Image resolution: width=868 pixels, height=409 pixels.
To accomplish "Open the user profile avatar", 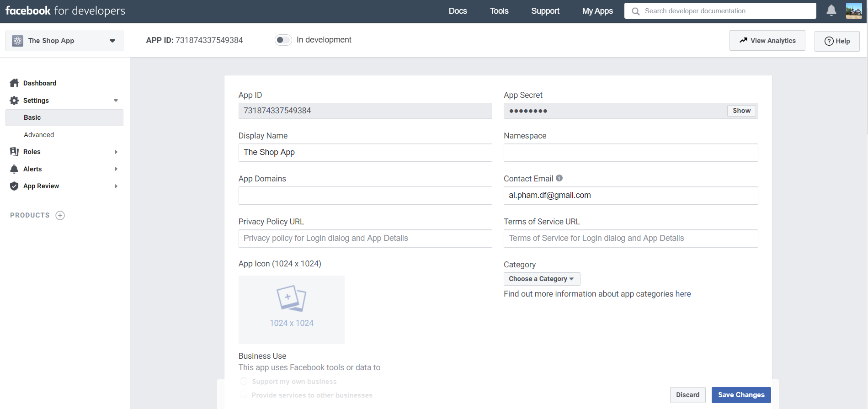I will 853,11.
